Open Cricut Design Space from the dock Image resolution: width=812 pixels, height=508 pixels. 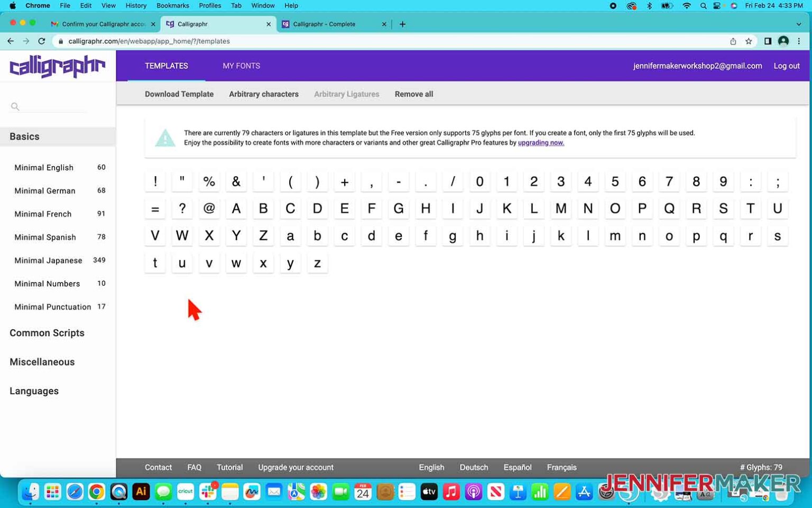point(186,492)
